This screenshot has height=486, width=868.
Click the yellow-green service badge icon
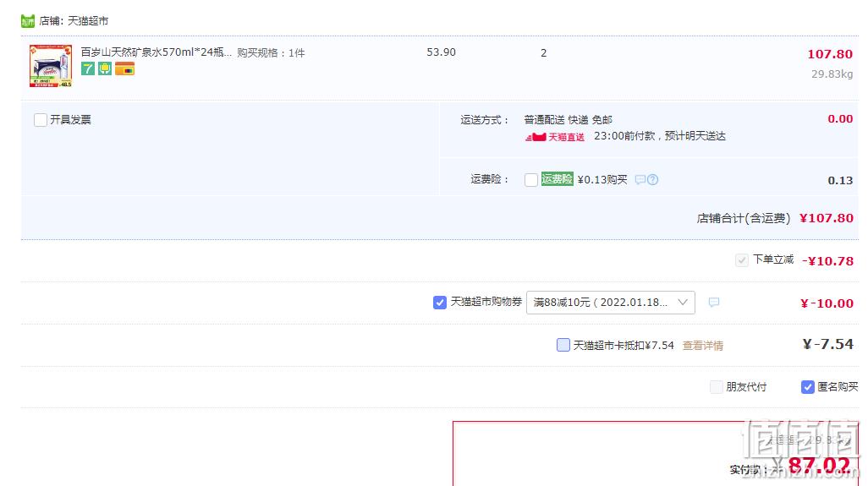pyautogui.click(x=105, y=68)
